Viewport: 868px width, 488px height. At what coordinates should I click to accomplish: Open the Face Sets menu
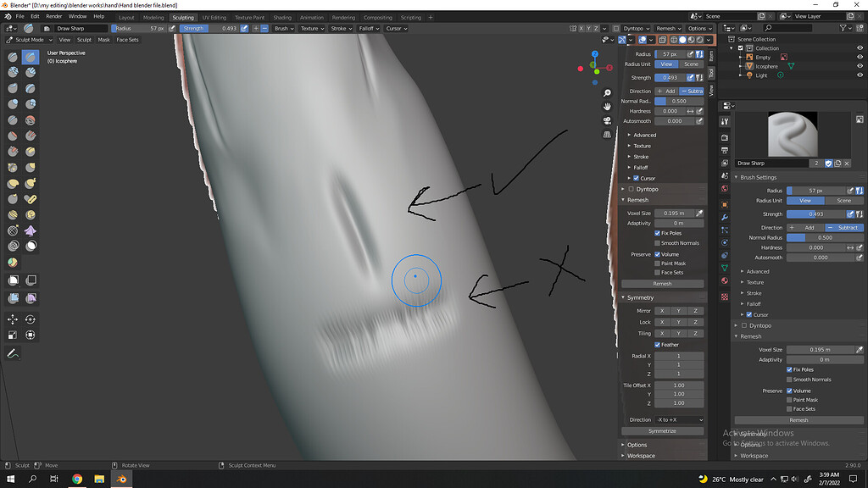(x=127, y=40)
